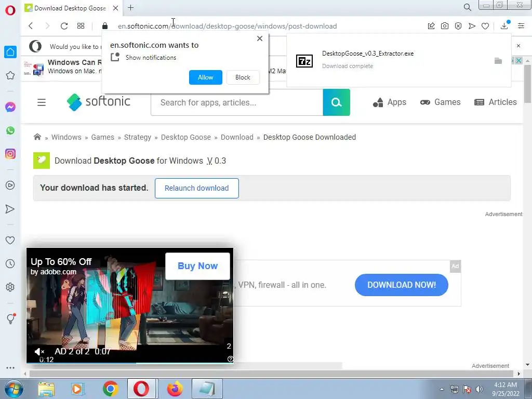Take a snapshot with camera icon
This screenshot has height=399, width=532.
point(445,26)
